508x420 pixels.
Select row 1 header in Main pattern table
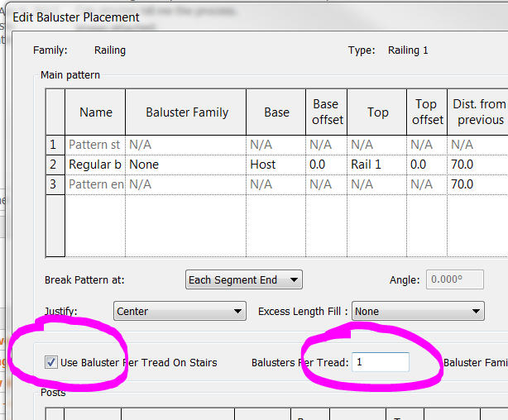(55, 145)
